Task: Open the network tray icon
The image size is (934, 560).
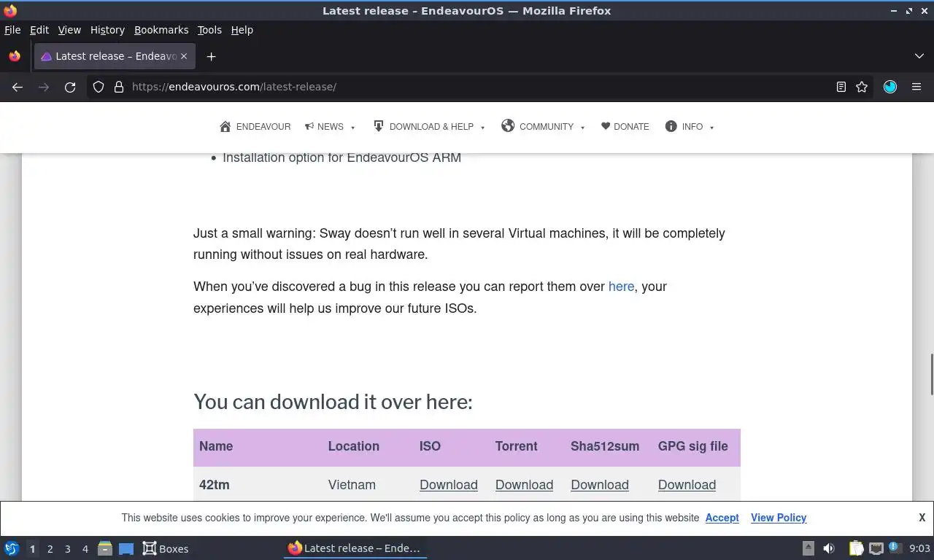Action: click(876, 548)
